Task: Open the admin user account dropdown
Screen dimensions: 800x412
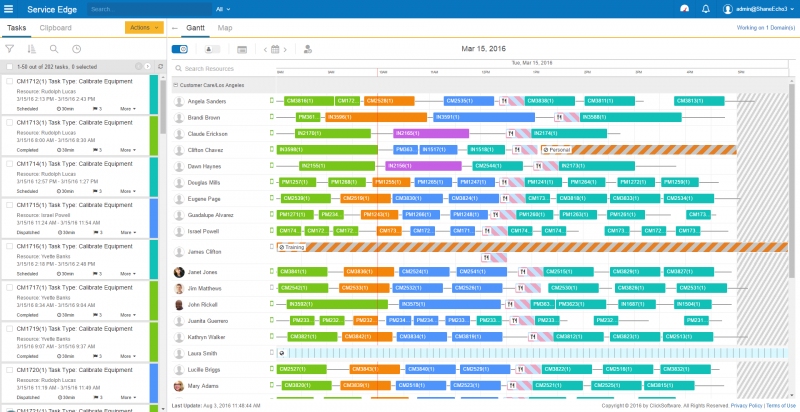Action: pyautogui.click(x=759, y=9)
